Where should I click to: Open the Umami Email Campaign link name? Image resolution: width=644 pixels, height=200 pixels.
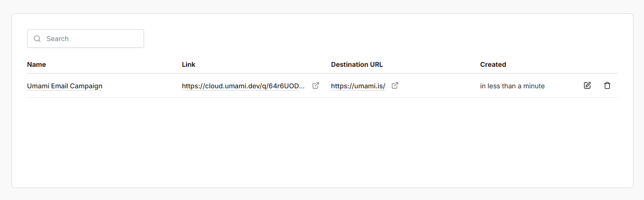(x=64, y=86)
